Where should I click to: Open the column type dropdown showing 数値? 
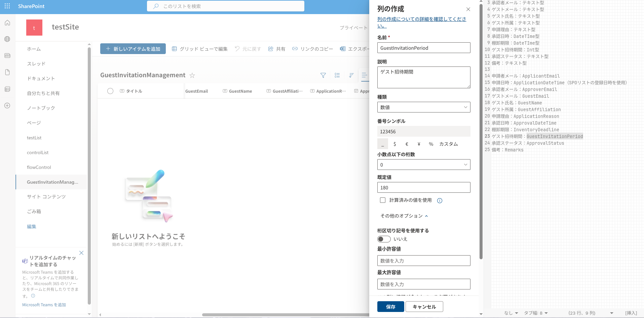point(423,107)
